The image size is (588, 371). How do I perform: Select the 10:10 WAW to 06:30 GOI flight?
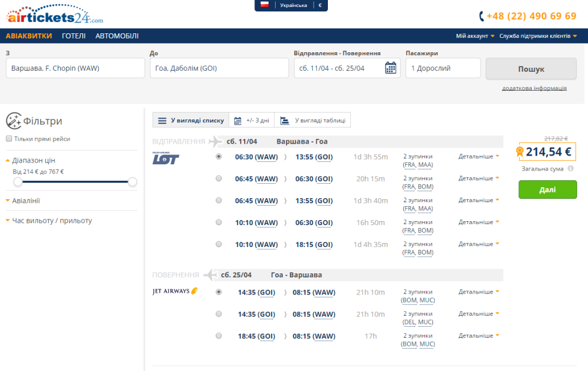[x=219, y=222]
